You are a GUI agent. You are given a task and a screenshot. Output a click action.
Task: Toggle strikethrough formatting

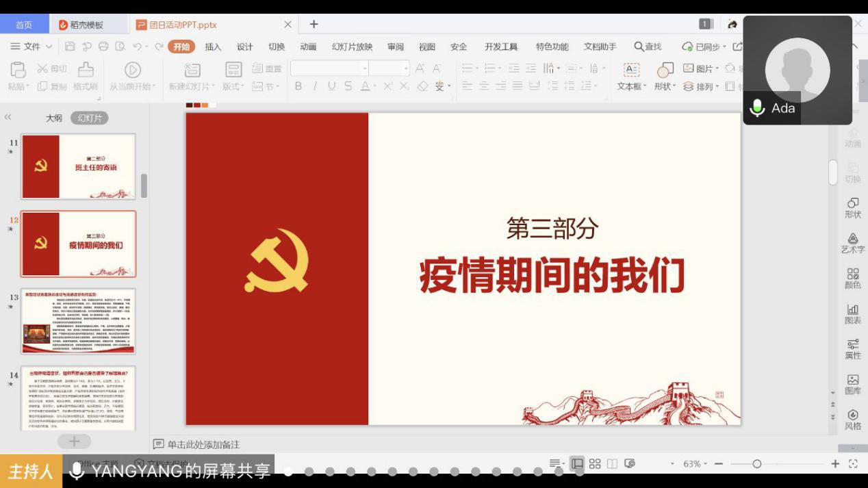coord(348,86)
